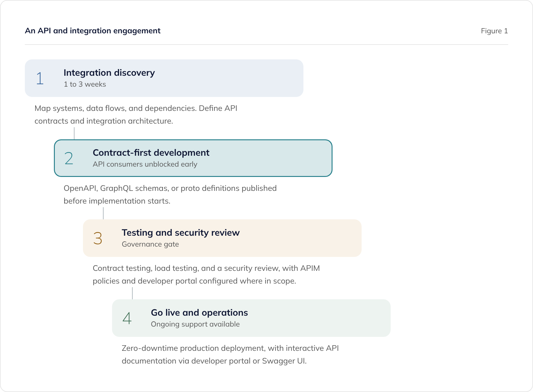Click the "Contract-first development" heading
The image size is (533, 392).
(x=151, y=153)
